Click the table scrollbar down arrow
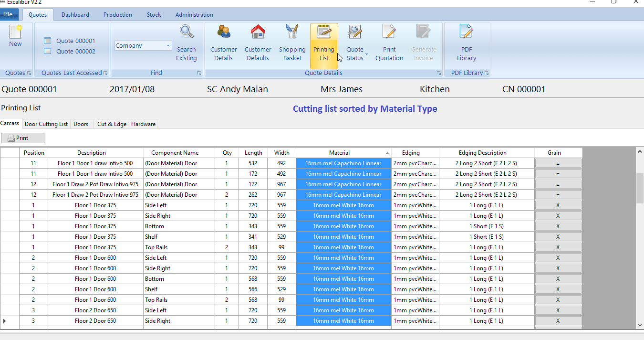Screen dimensions: 644x340 pos(640,325)
